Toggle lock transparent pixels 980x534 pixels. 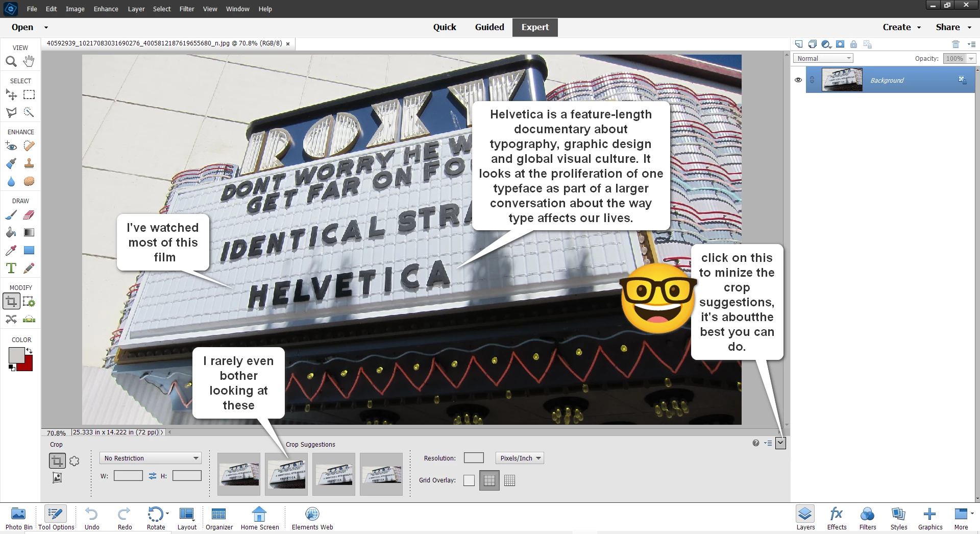pos(867,44)
